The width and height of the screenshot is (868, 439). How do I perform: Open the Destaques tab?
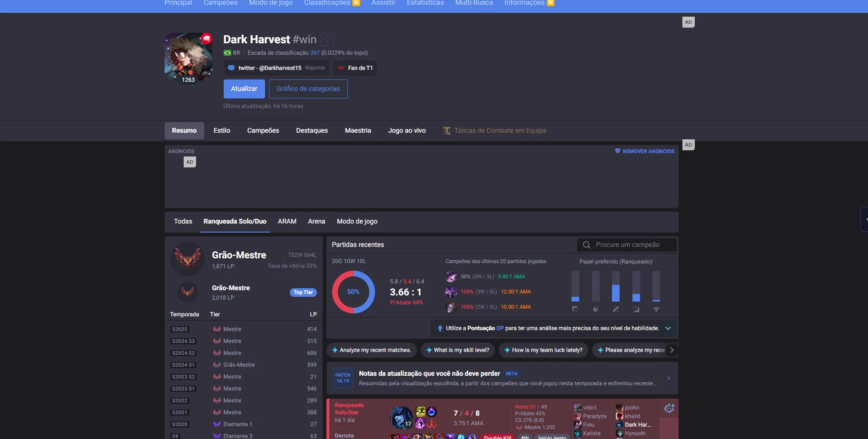click(312, 131)
